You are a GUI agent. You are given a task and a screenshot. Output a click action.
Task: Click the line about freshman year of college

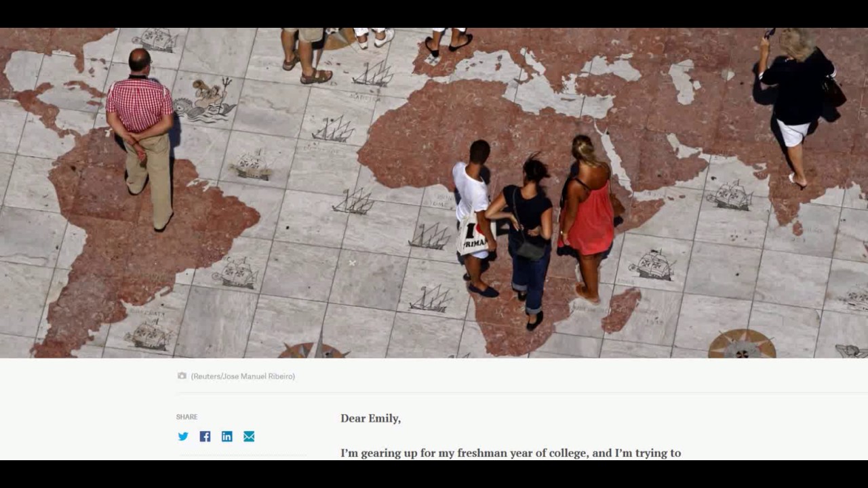(511, 453)
